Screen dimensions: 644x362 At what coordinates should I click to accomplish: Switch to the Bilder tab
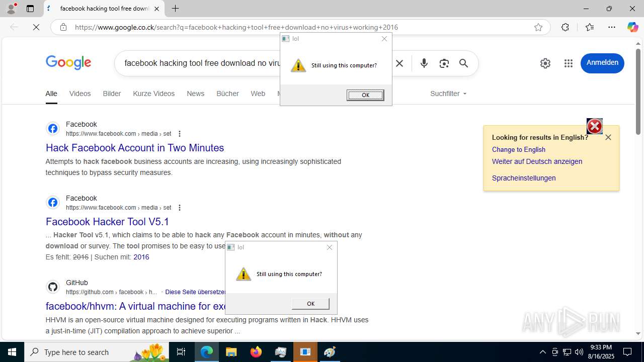pyautogui.click(x=112, y=94)
